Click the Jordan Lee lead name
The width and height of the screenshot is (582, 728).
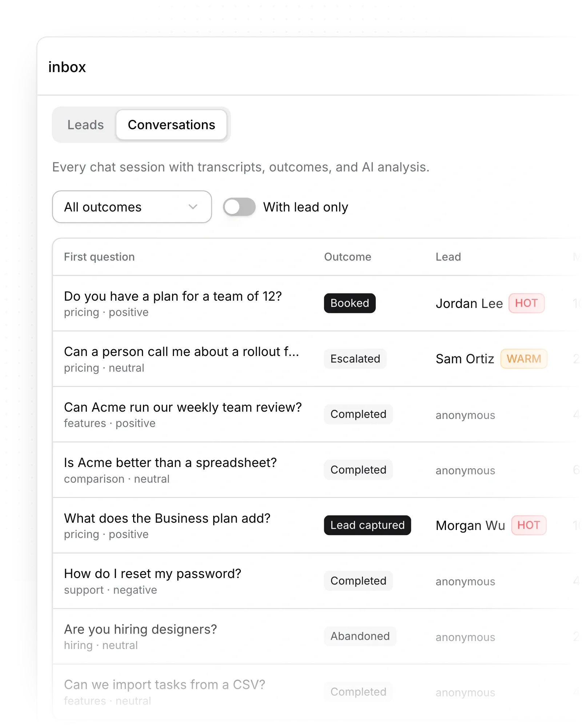pyautogui.click(x=469, y=304)
